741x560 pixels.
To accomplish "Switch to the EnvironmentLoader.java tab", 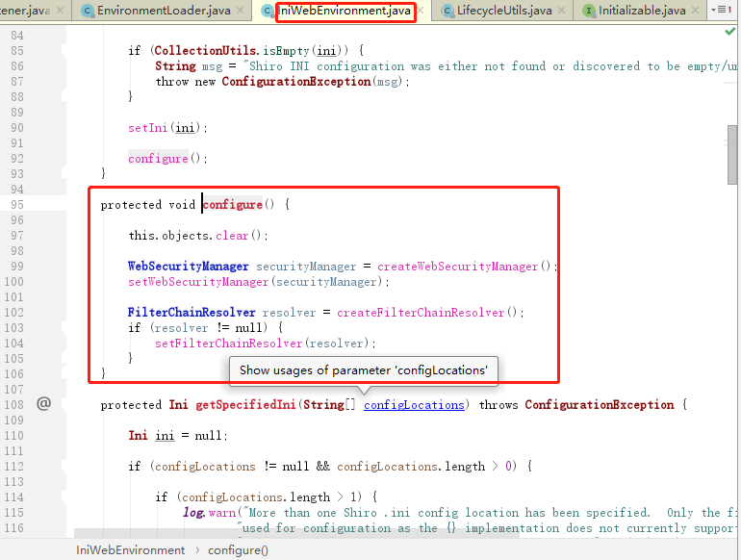I will pos(164,10).
